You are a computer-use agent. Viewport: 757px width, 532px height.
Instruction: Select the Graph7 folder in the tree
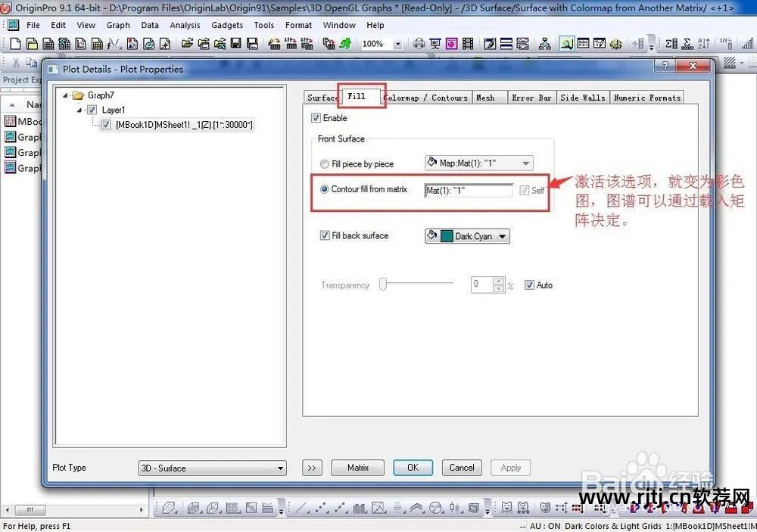point(101,95)
